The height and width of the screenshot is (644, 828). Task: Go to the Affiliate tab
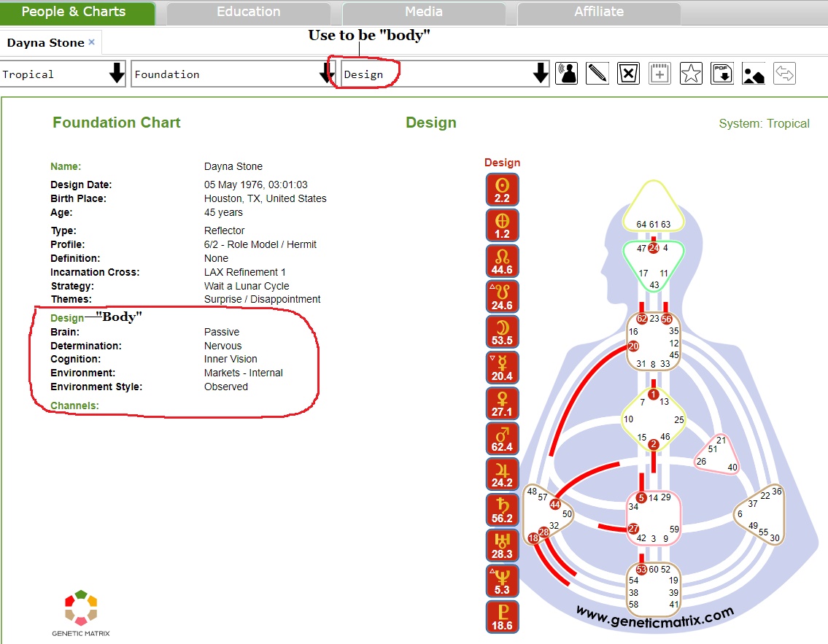click(x=598, y=12)
